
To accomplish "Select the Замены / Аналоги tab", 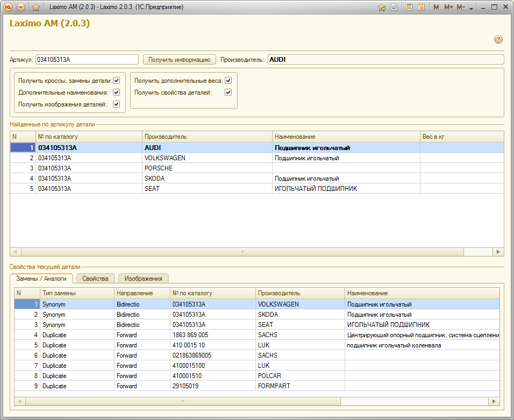I will click(x=41, y=279).
